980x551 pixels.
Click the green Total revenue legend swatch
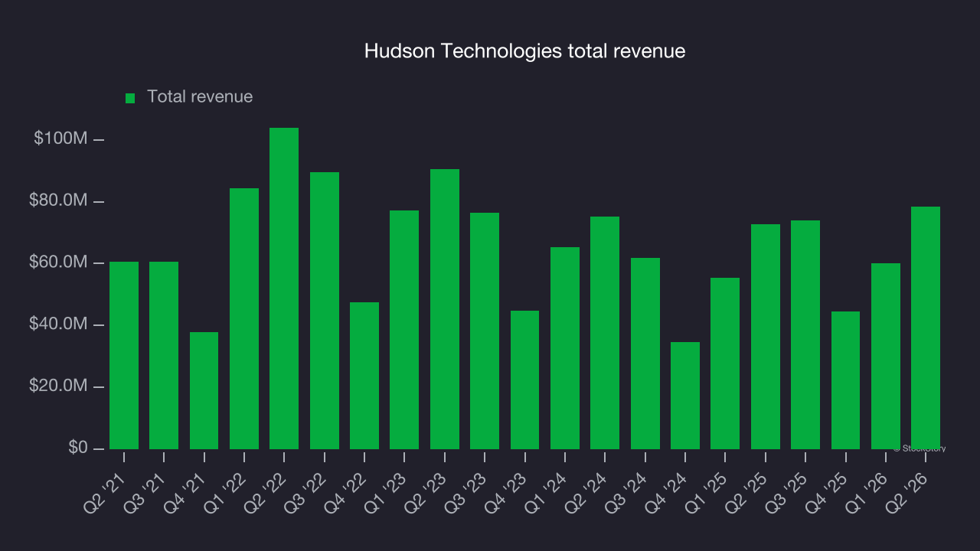(x=130, y=98)
